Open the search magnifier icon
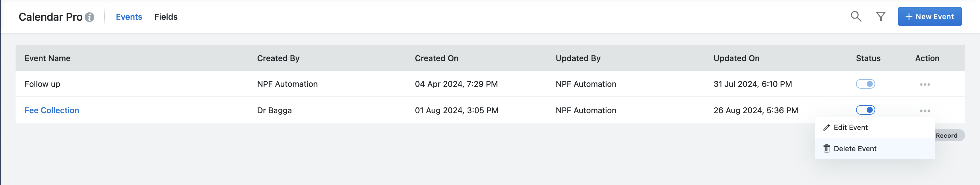 856,16
